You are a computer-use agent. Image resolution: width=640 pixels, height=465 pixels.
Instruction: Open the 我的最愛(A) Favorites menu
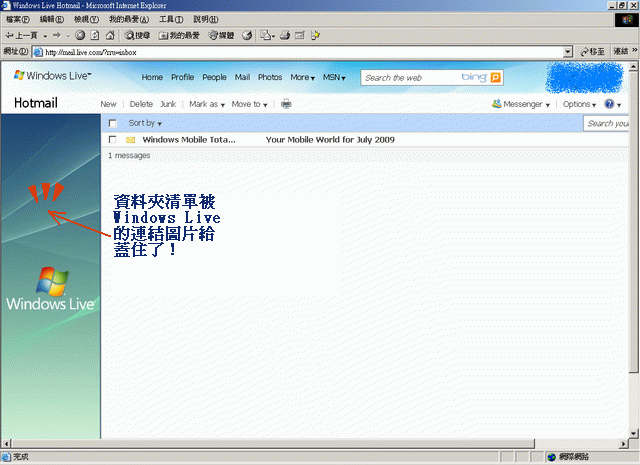coord(129,19)
